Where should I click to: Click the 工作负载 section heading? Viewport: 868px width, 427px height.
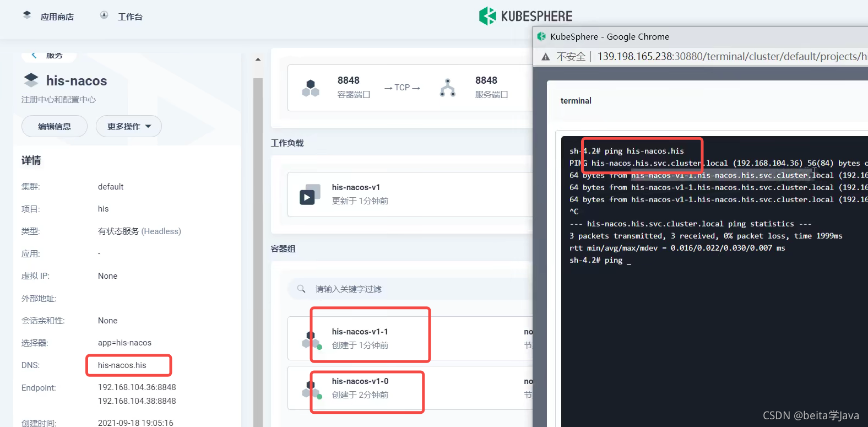pos(287,143)
